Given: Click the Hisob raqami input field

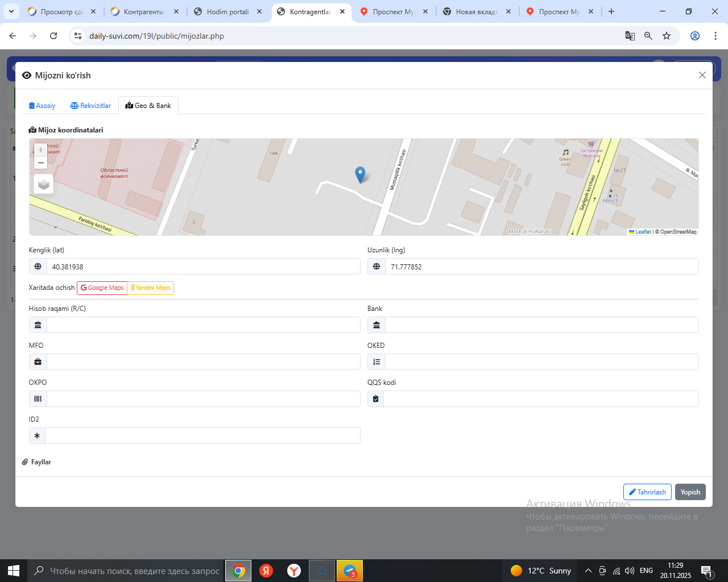Looking at the screenshot, I should 203,325.
